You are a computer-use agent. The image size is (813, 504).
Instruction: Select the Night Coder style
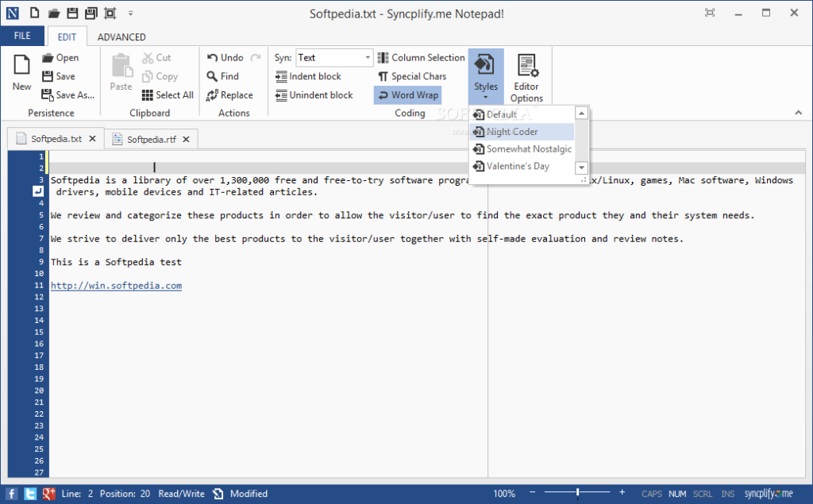[512, 132]
